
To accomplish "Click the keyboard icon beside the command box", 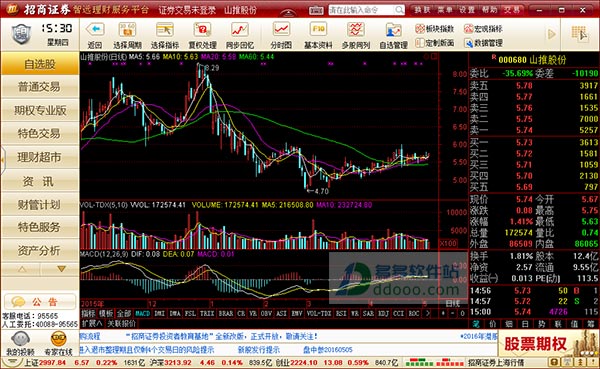I will 316,10.
